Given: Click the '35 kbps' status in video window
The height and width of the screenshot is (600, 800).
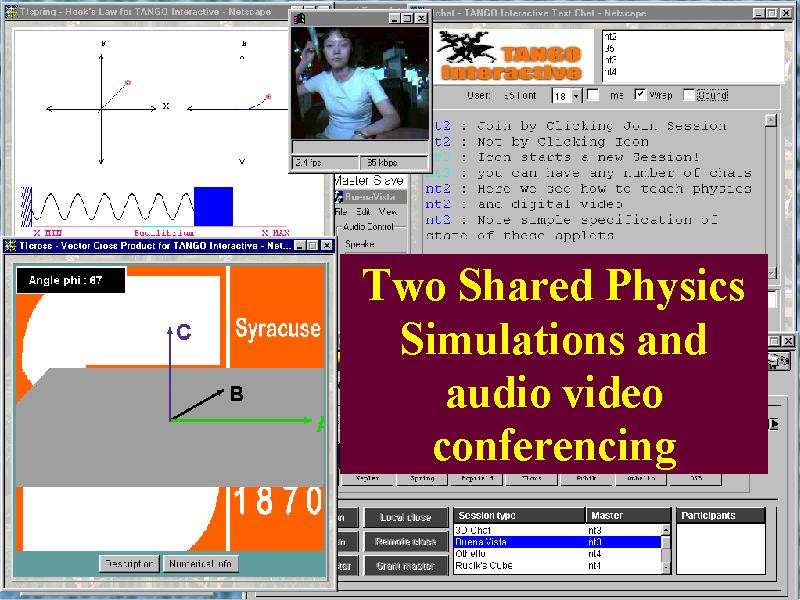Looking at the screenshot, I should (x=393, y=163).
